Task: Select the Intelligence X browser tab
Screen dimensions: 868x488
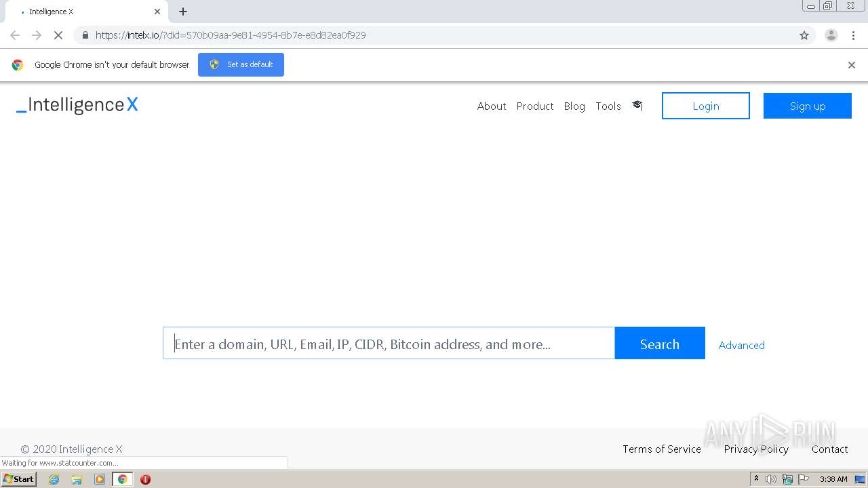Action: (x=88, y=12)
